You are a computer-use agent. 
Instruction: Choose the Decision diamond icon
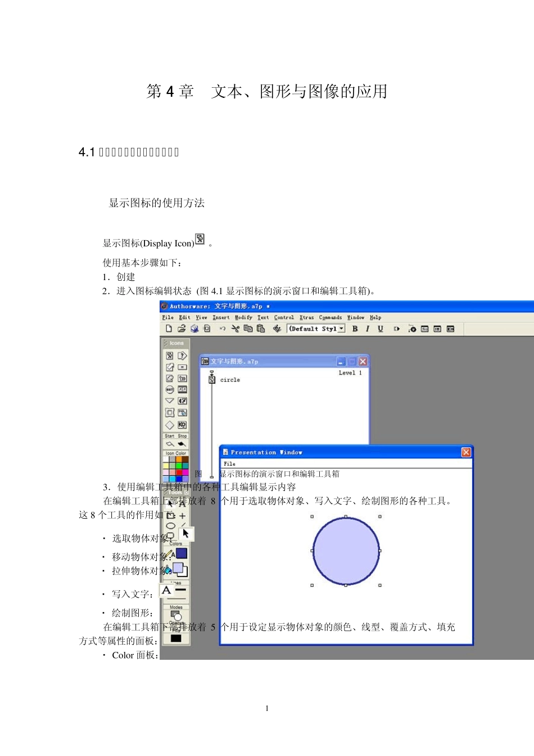pyautogui.click(x=170, y=425)
